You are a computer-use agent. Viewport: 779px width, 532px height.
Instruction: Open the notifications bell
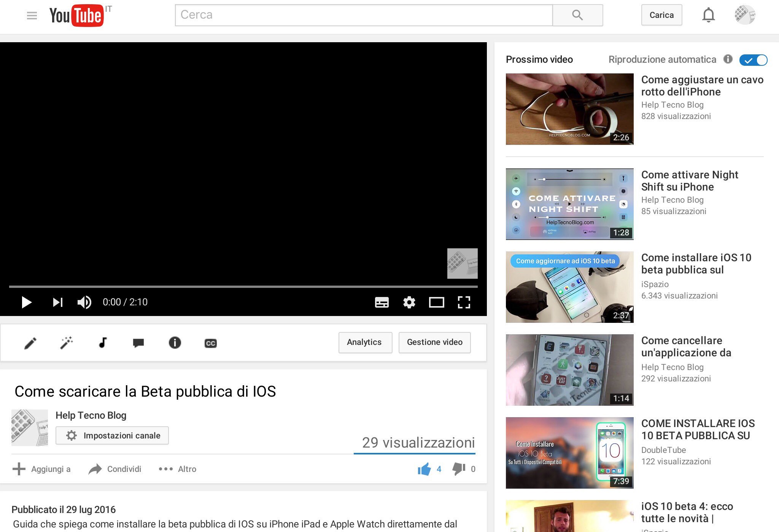pyautogui.click(x=708, y=15)
